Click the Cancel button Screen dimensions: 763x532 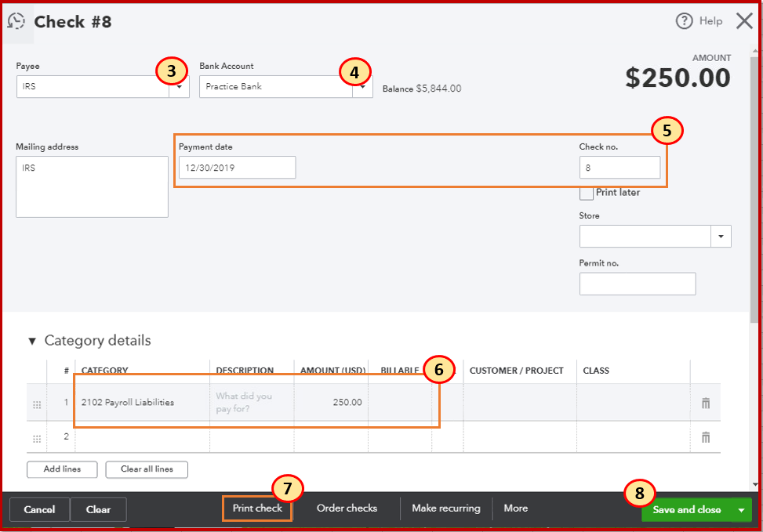39,509
